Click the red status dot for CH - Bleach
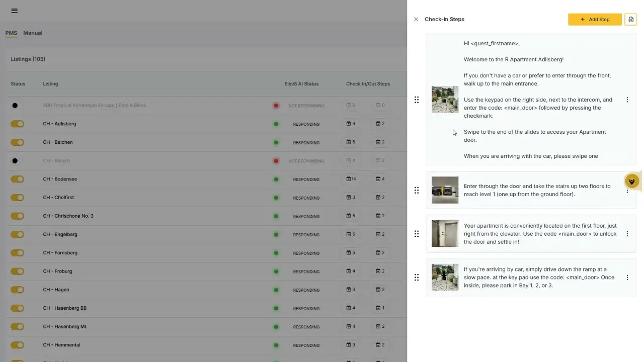The image size is (644, 362). click(276, 161)
